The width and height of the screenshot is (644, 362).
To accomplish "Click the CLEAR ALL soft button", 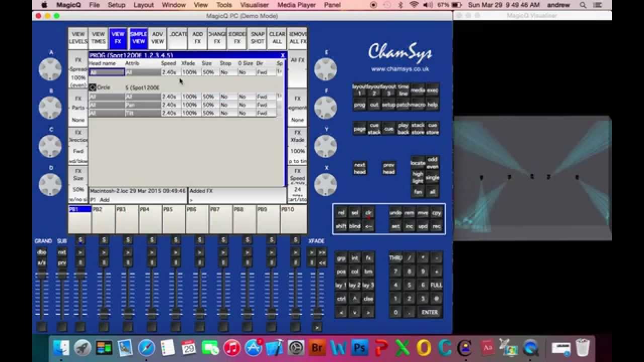I will coord(277,38).
